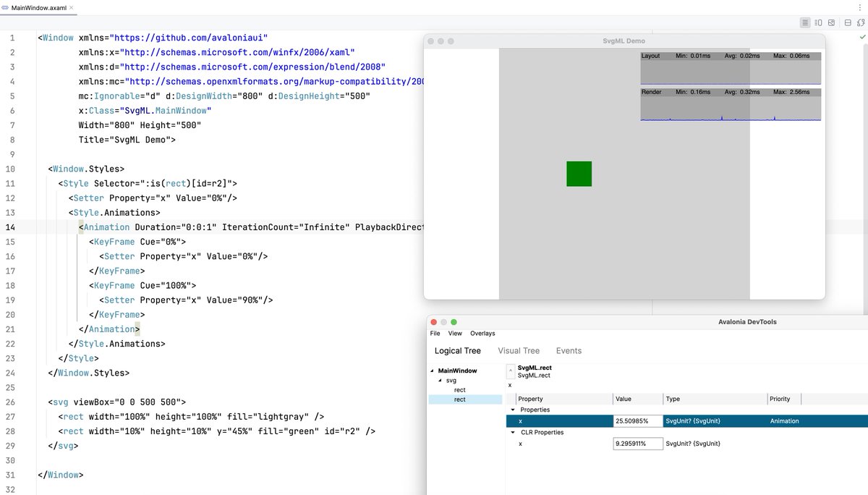This screenshot has height=495, width=868.
Task: Switch to the Visual Tree tab
Action: [519, 351]
